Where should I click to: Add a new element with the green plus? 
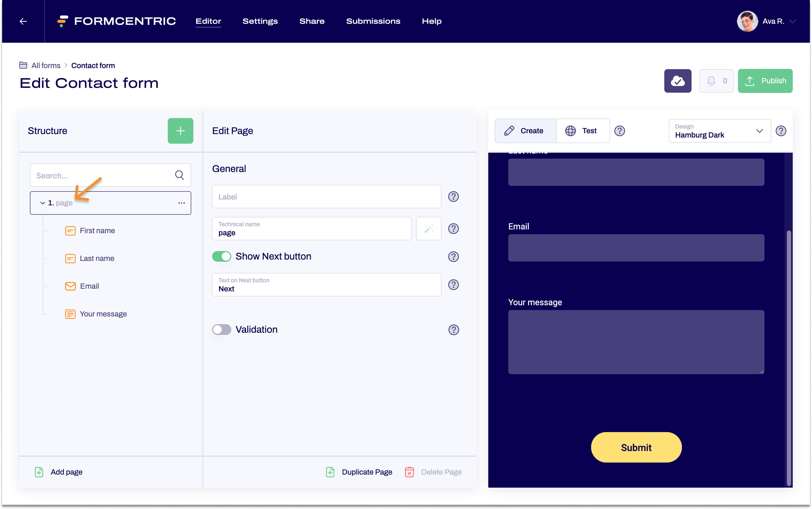[181, 131]
